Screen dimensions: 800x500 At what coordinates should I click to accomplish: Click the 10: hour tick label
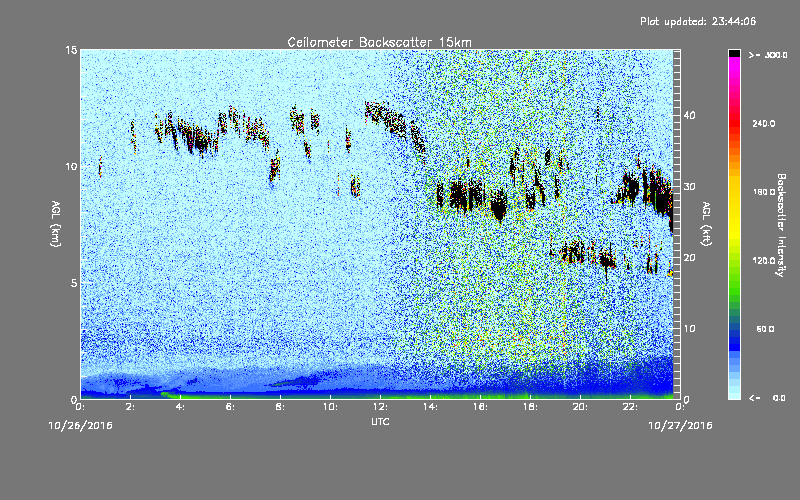(331, 407)
